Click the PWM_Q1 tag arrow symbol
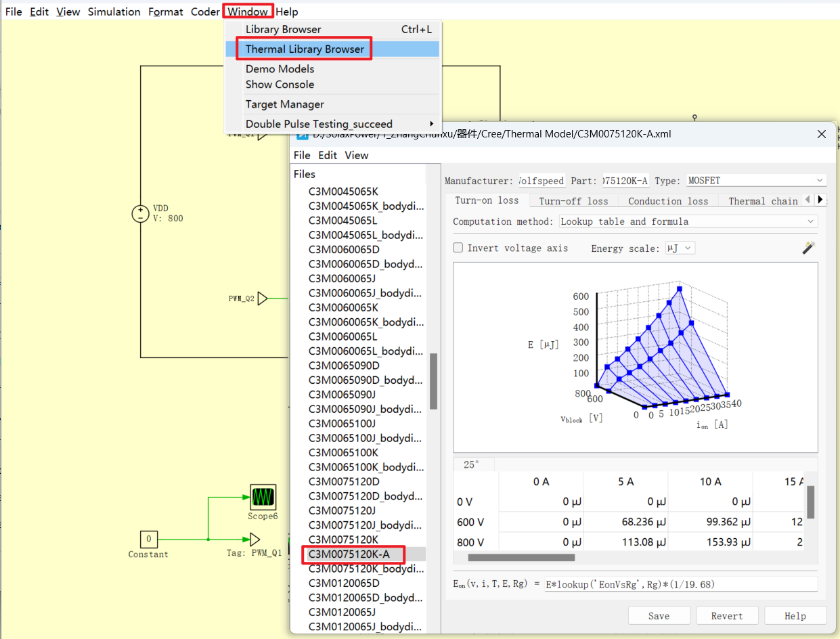Screen dimensions: 840x639 (x=255, y=539)
